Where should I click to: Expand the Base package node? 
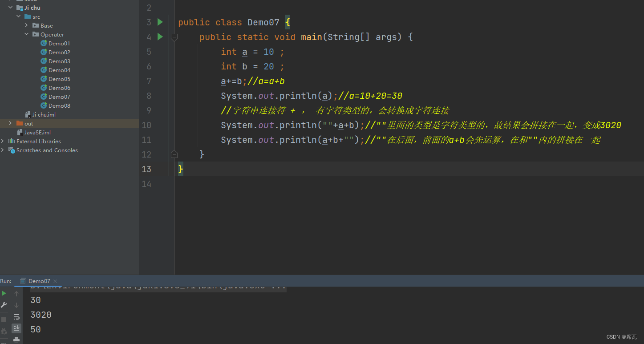pyautogui.click(x=27, y=25)
